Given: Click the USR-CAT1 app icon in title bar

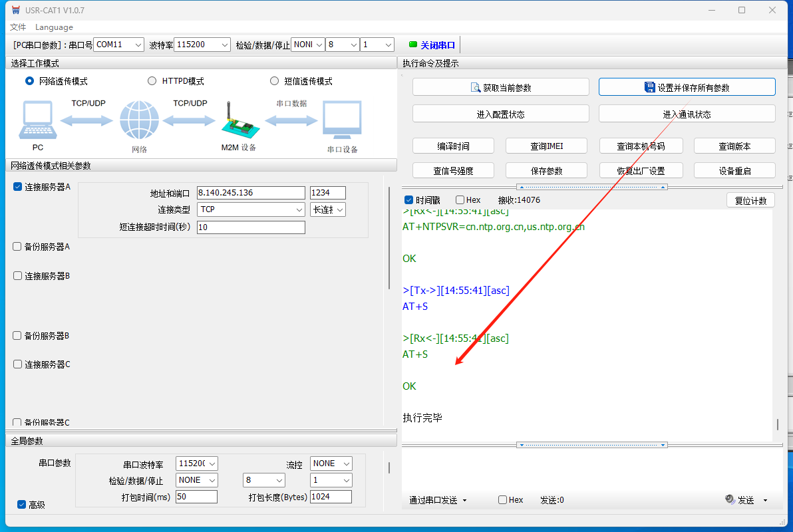Looking at the screenshot, I should (16, 11).
